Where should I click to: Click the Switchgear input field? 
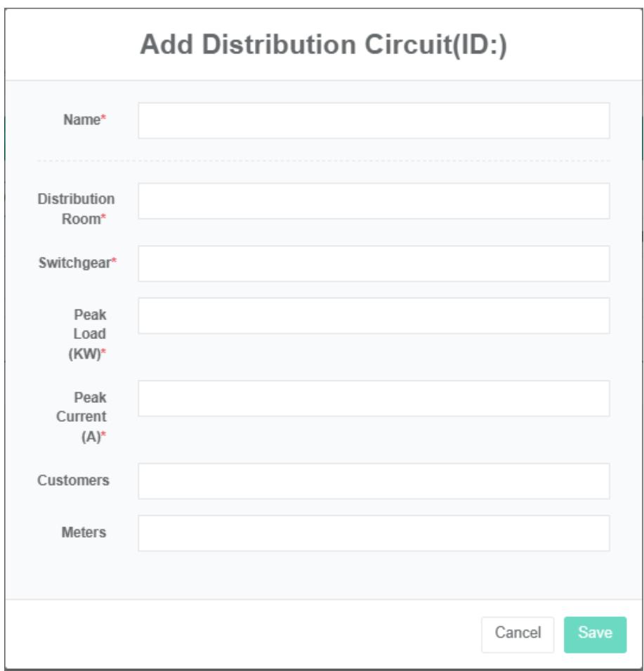coord(374,264)
